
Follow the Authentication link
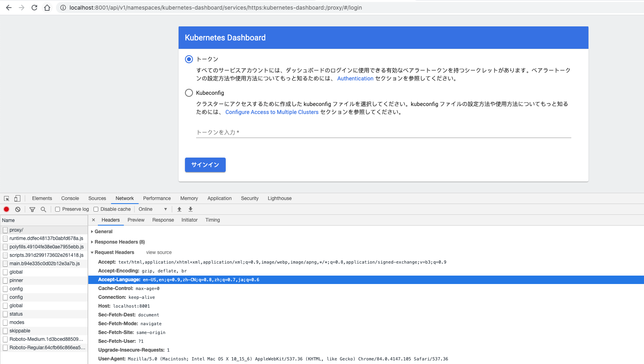[355, 78]
